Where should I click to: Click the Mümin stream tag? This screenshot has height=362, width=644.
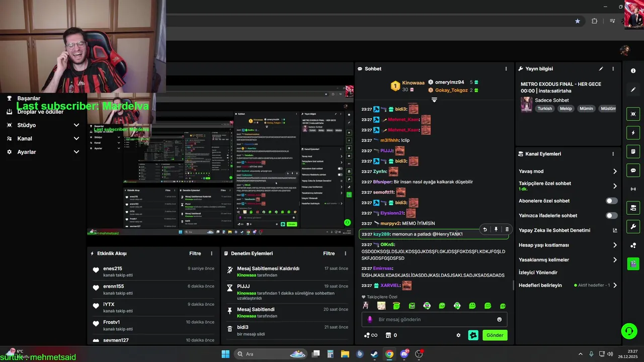click(x=586, y=109)
